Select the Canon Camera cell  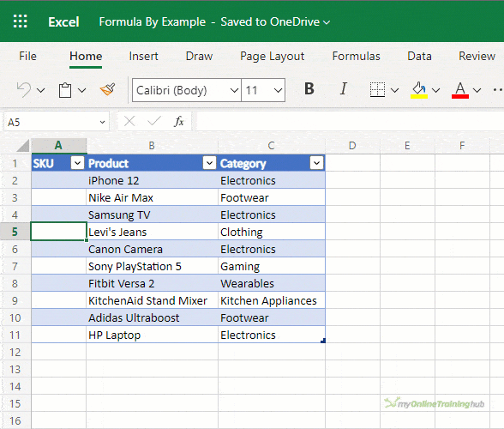click(x=152, y=249)
